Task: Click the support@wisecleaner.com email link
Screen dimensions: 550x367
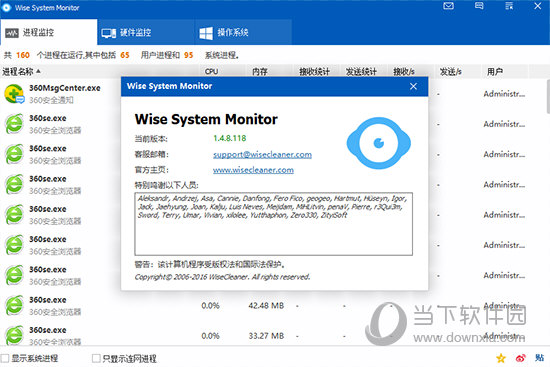Action: point(262,155)
